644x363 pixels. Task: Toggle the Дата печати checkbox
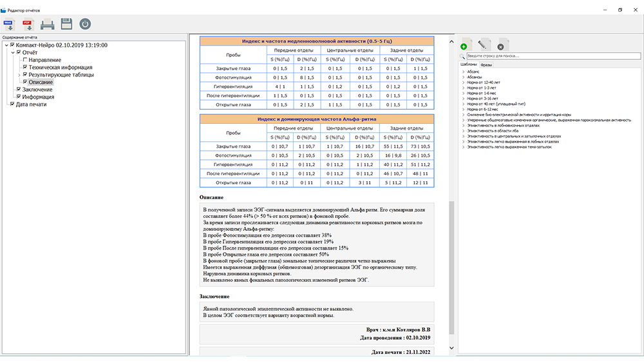click(12, 104)
